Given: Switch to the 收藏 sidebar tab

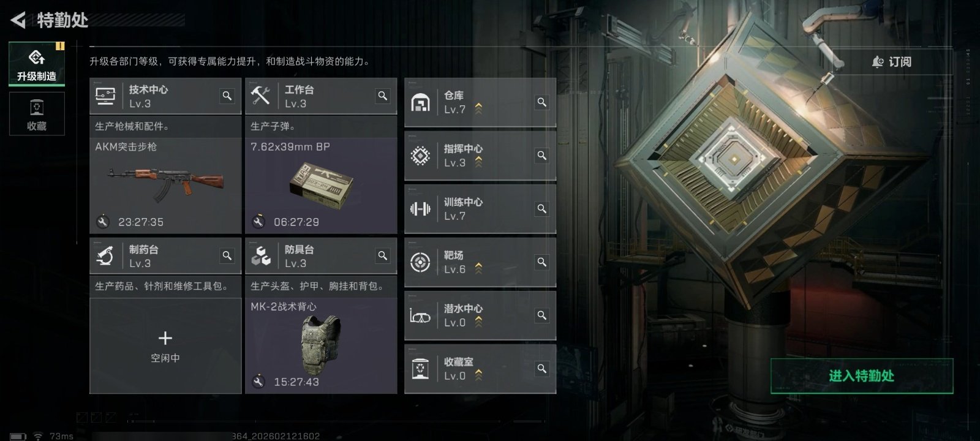Looking at the screenshot, I should tap(37, 114).
